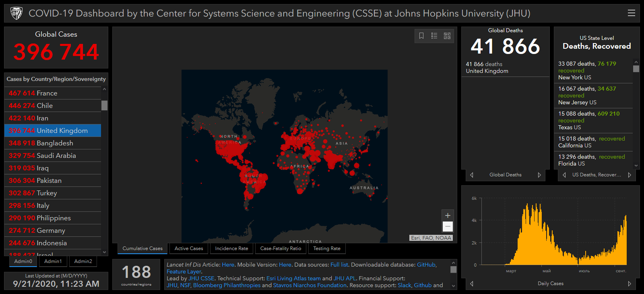Zoom in on the map with plus button
Viewport: 644px width, 294px height.
[448, 215]
